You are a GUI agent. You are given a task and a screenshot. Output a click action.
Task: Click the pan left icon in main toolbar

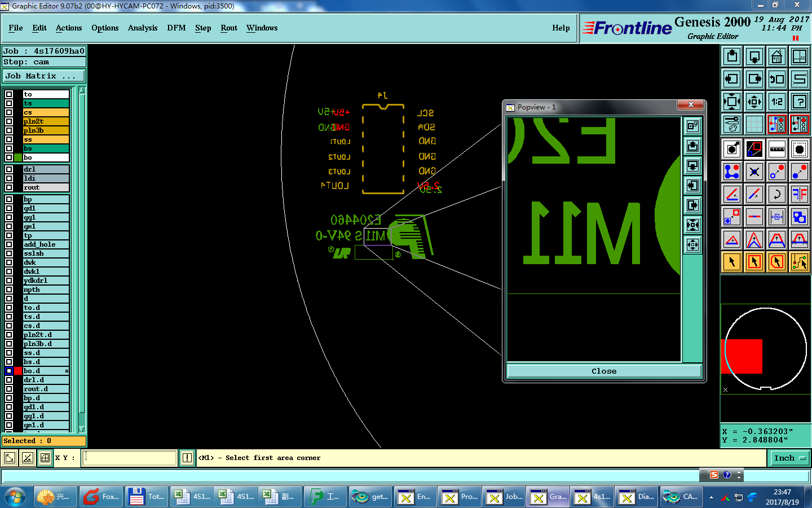point(732,79)
